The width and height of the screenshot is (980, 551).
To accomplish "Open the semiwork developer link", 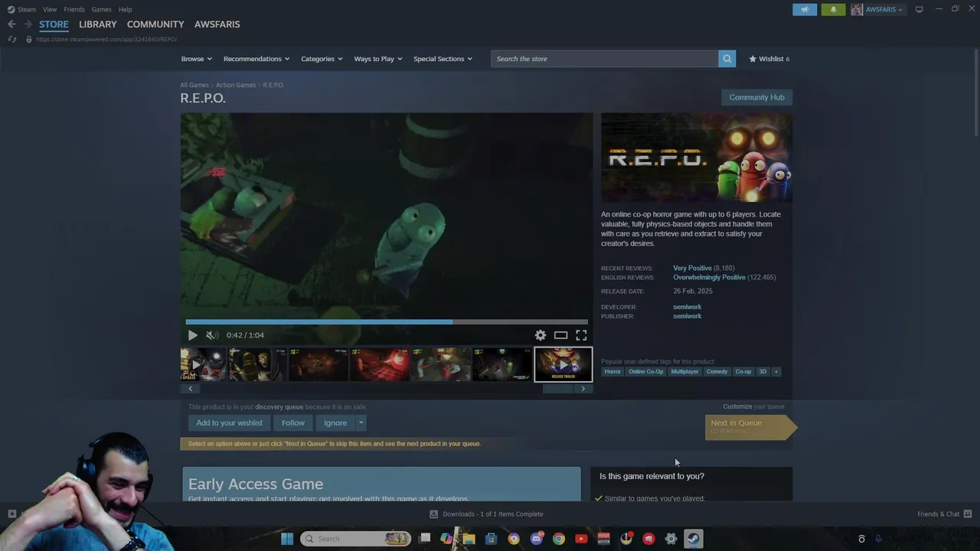I will coord(687,307).
